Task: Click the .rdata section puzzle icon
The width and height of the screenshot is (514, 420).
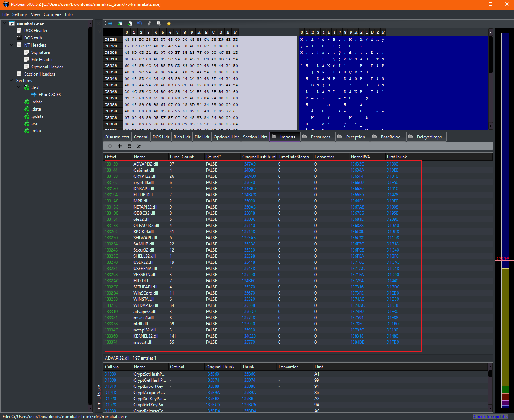Action: click(x=26, y=102)
